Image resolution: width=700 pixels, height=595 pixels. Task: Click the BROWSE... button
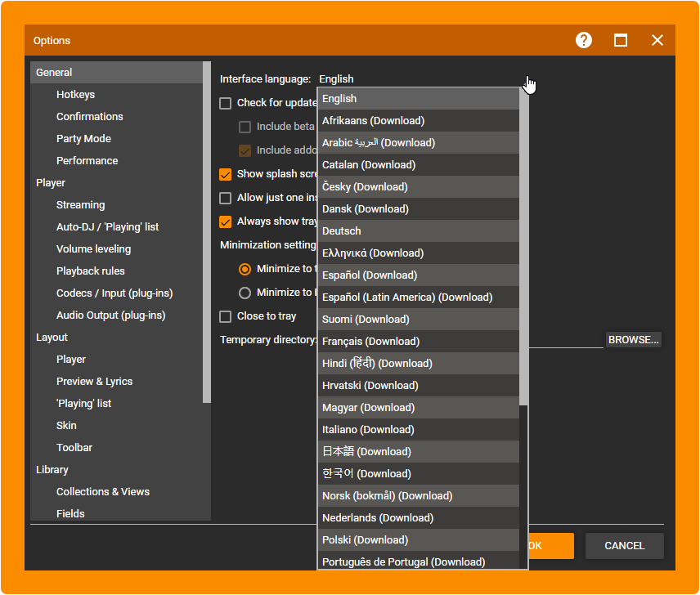click(x=633, y=340)
